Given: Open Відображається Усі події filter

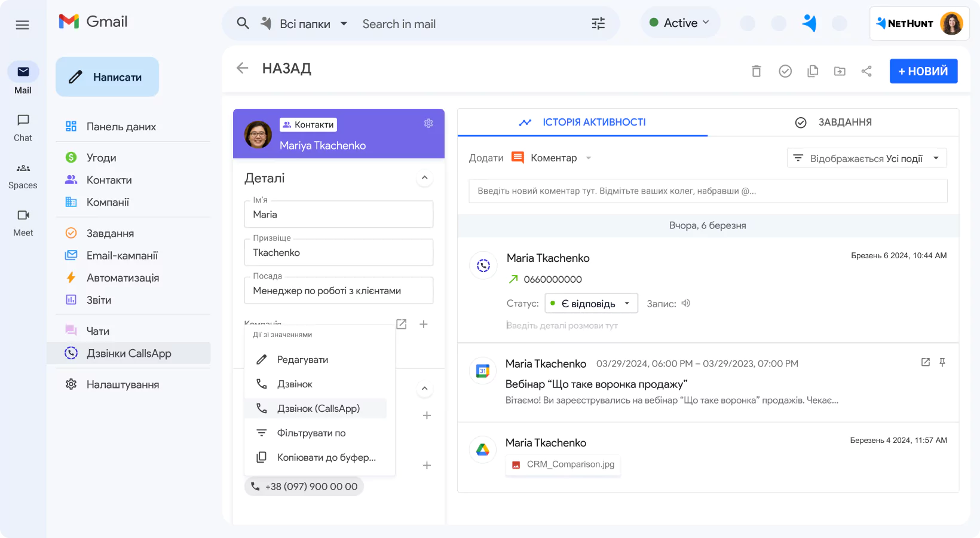Looking at the screenshot, I should 866,158.
